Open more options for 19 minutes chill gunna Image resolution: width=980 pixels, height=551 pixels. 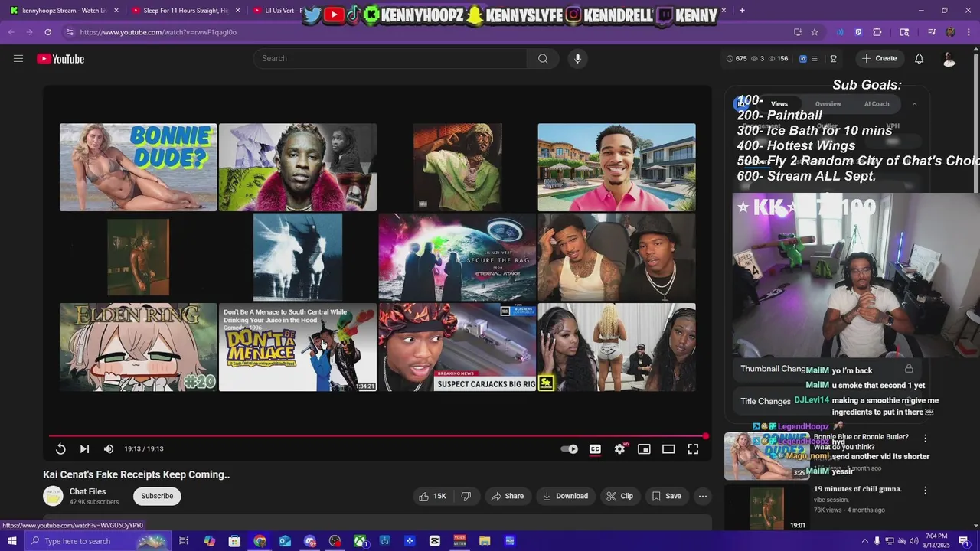[925, 491]
